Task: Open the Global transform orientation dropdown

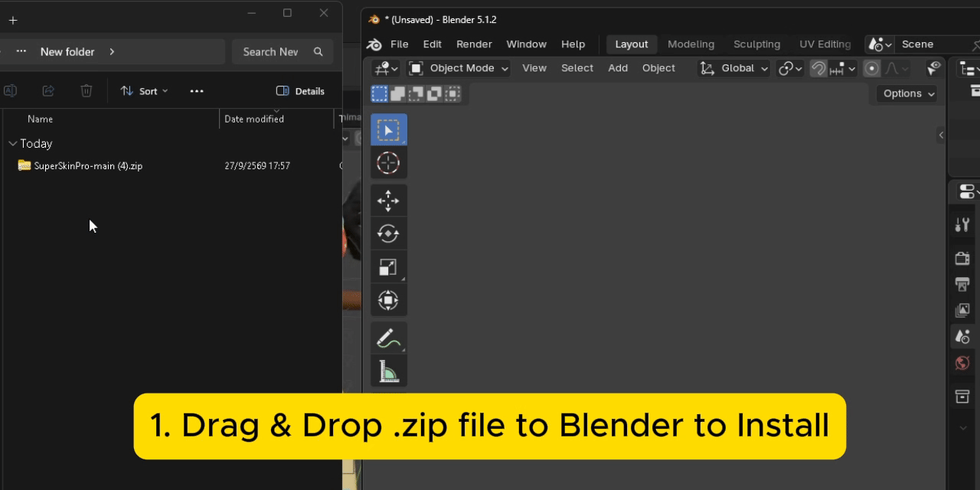Action: coord(734,68)
